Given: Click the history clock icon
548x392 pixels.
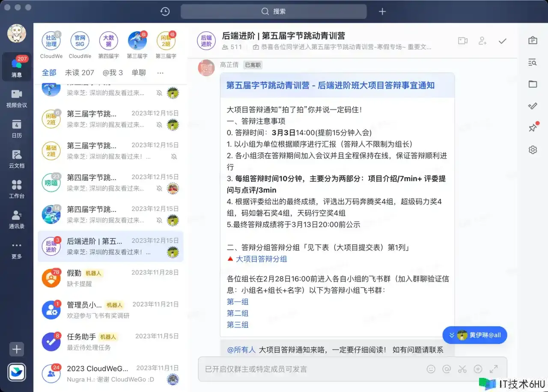Looking at the screenshot, I should [165, 12].
